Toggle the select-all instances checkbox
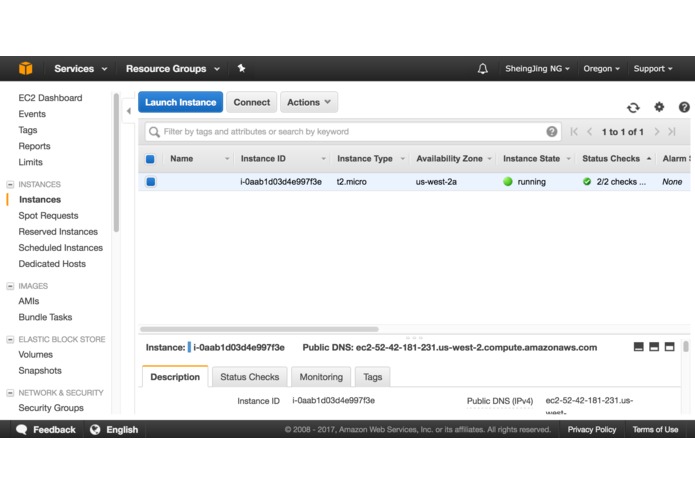 pyautogui.click(x=150, y=159)
